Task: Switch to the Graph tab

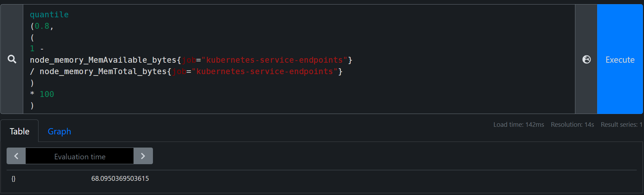Action: 59,132
